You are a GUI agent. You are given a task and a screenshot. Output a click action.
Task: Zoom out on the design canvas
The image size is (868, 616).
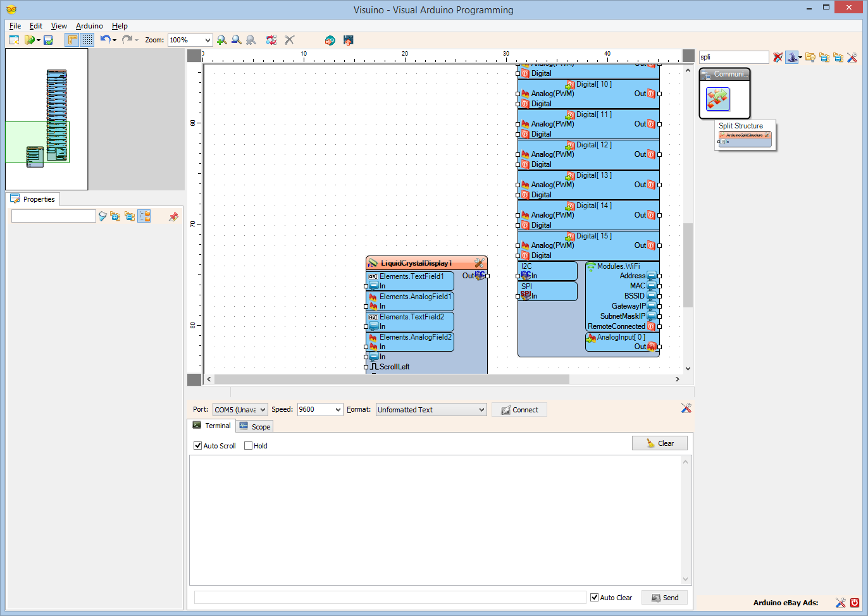coord(236,40)
